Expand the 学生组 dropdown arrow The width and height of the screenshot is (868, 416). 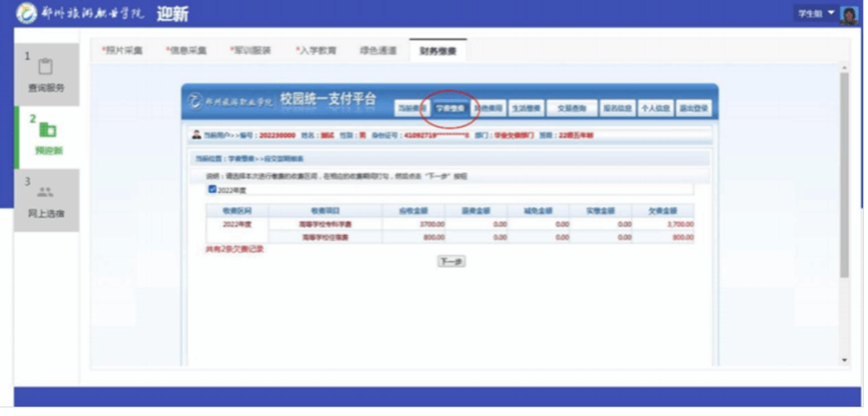(x=831, y=14)
